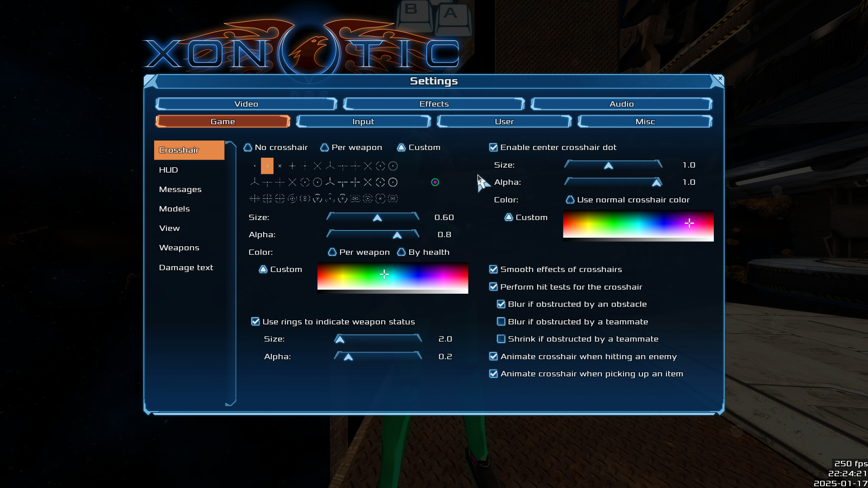The width and height of the screenshot is (868, 488).
Task: Enable Shrink if obstructed by a teammate
Action: point(578,339)
